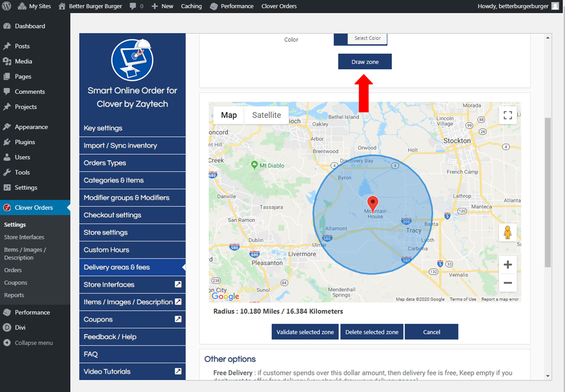Open Comments in the sidebar
The height and width of the screenshot is (392, 565).
[x=36, y=92]
